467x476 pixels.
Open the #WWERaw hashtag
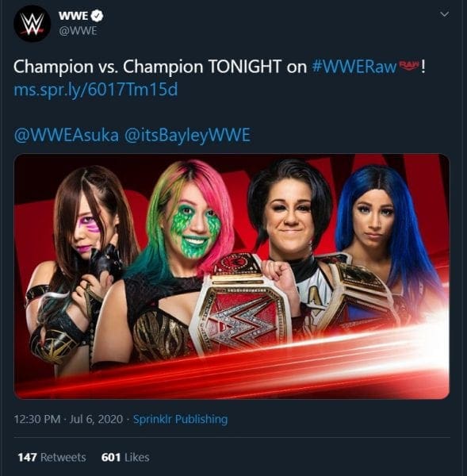coord(354,67)
